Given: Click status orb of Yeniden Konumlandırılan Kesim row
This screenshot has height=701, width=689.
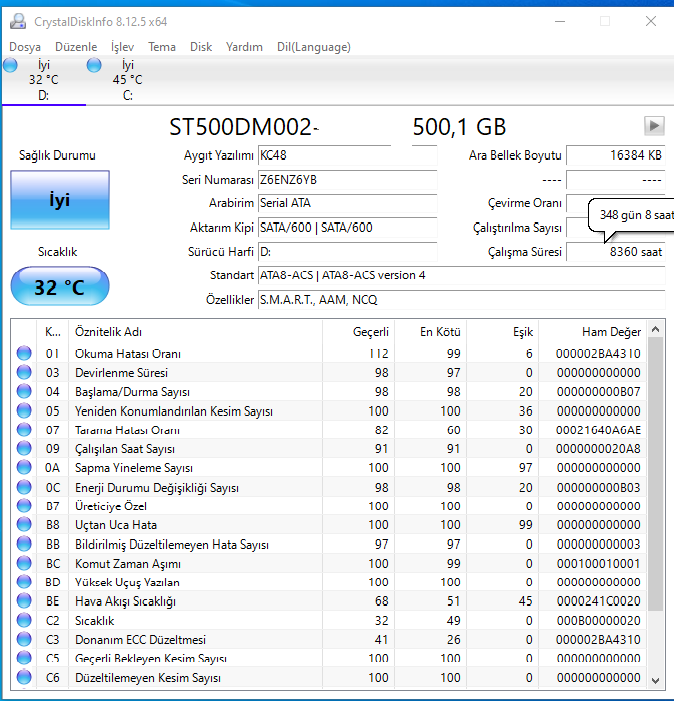Looking at the screenshot, I should 24,410.
